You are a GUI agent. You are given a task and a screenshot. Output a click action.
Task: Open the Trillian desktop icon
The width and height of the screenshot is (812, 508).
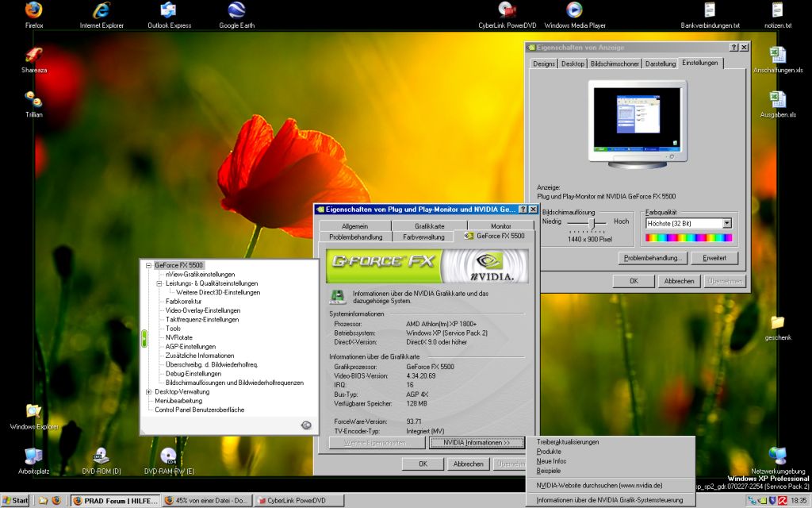(x=33, y=100)
